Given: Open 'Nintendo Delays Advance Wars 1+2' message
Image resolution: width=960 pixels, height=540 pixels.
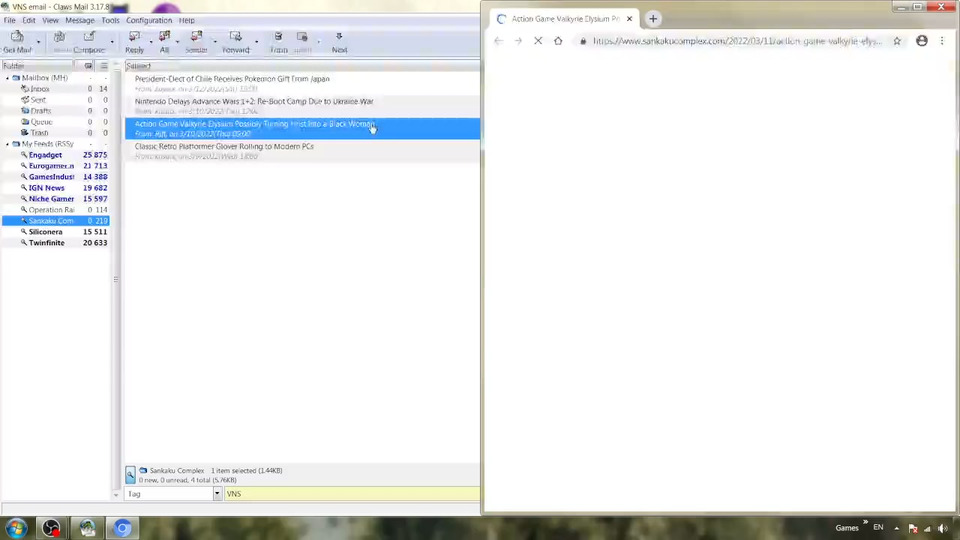Looking at the screenshot, I should pyautogui.click(x=302, y=106).
